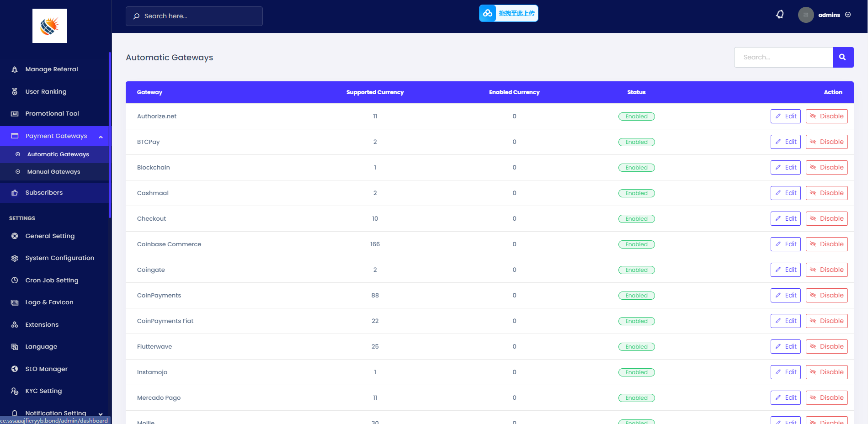Click the blue search magnifier button
This screenshot has height=424, width=868.
tap(843, 57)
